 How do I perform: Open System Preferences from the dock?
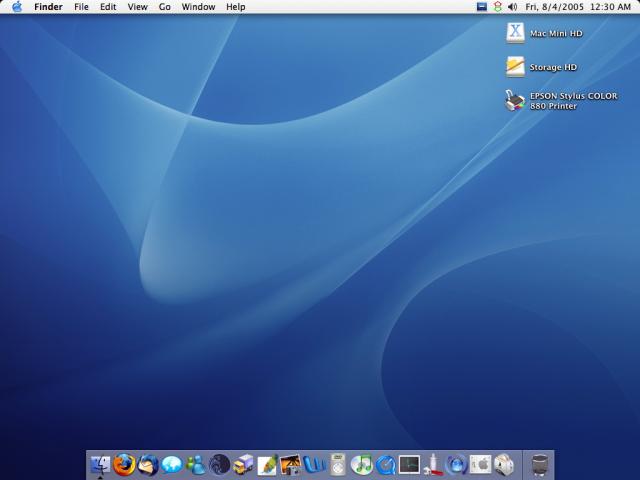click(x=480, y=464)
